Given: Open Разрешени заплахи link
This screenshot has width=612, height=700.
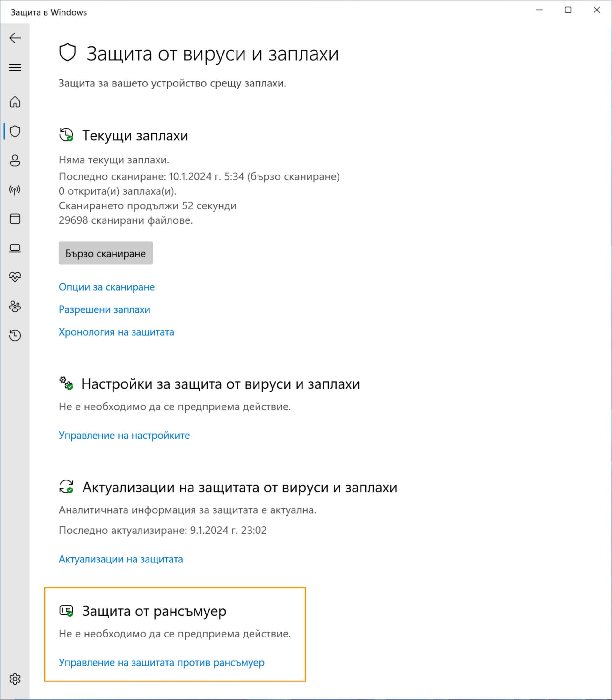Looking at the screenshot, I should (105, 310).
